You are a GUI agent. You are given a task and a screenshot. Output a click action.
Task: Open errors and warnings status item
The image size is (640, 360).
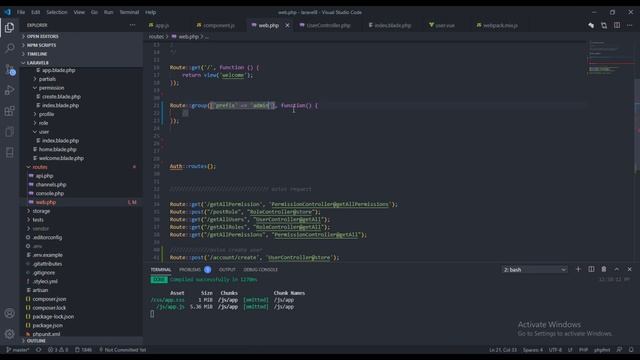click(x=58, y=350)
